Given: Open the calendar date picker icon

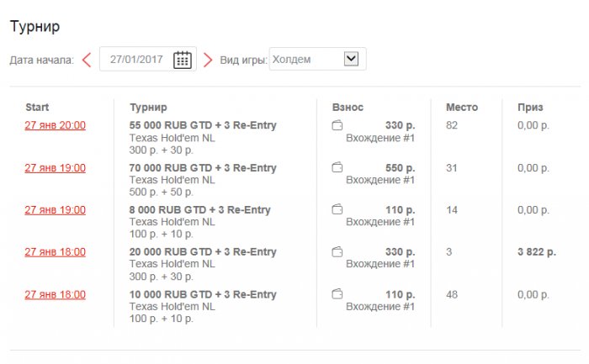Looking at the screenshot, I should (x=183, y=60).
